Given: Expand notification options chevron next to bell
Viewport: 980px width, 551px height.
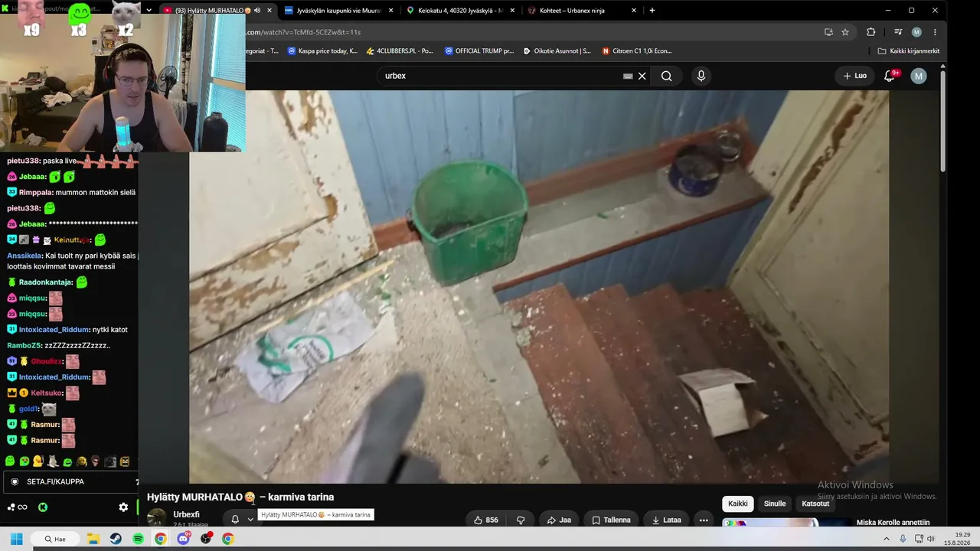Looking at the screenshot, I should 250,520.
